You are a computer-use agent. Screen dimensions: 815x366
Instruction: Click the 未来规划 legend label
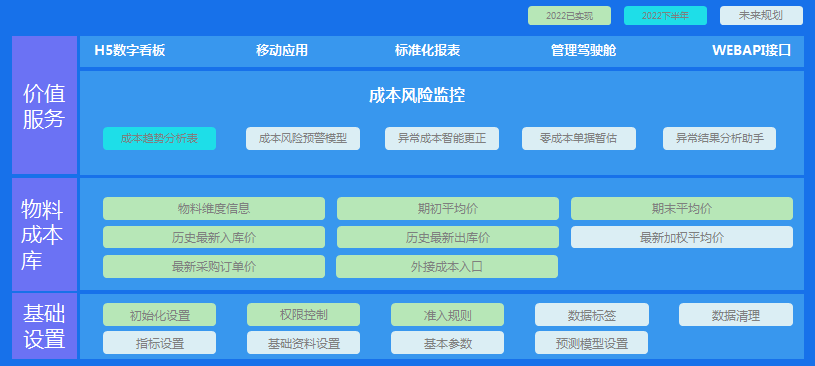pos(761,16)
